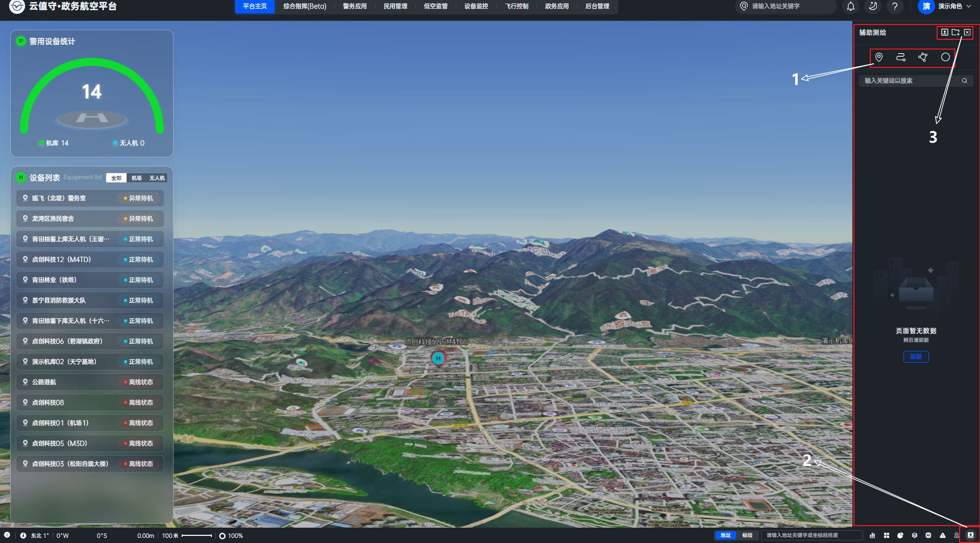This screenshot has height=543, width=980.
Task: Select the polygon drawing tool
Action: [x=923, y=57]
